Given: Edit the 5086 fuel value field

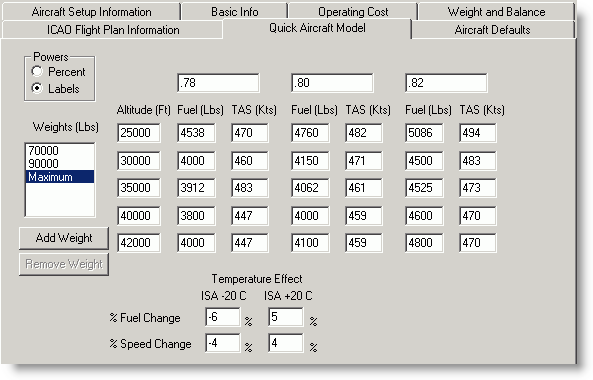Looking at the screenshot, I should click(424, 133).
